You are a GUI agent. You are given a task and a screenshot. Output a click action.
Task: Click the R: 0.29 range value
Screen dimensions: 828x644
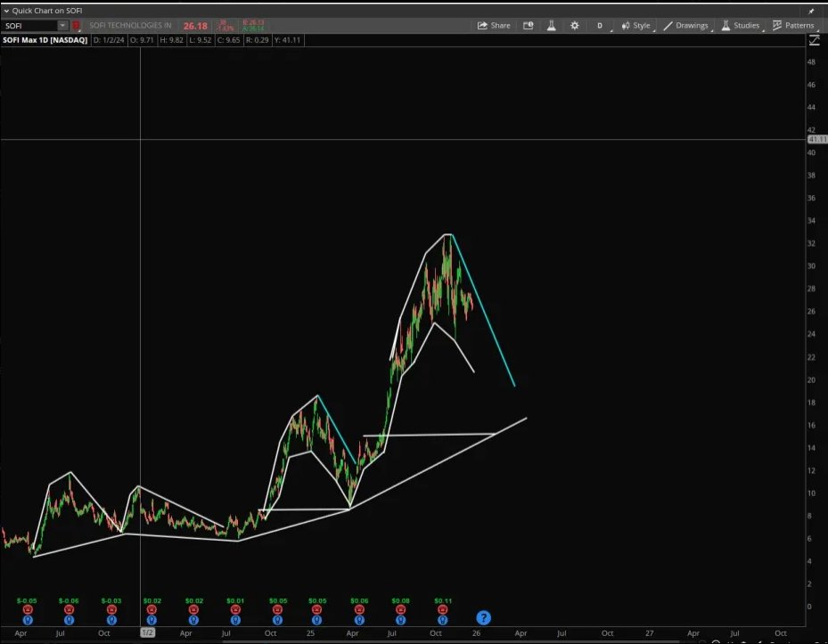pos(258,40)
